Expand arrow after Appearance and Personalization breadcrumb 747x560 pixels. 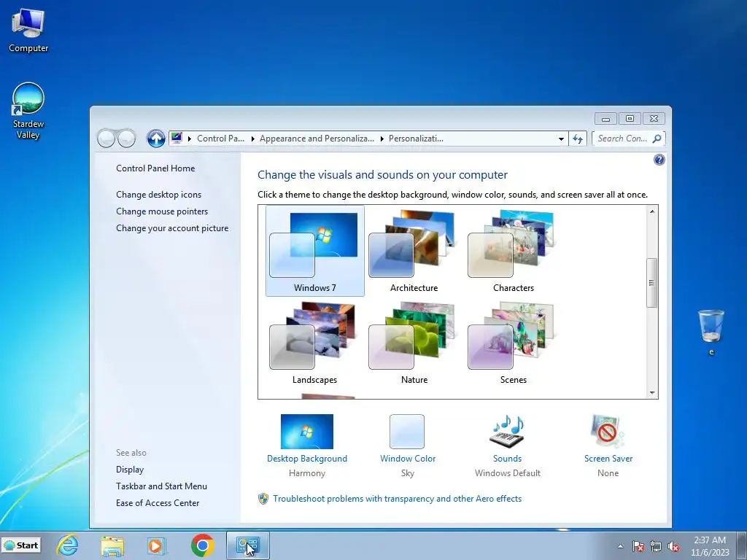point(382,139)
